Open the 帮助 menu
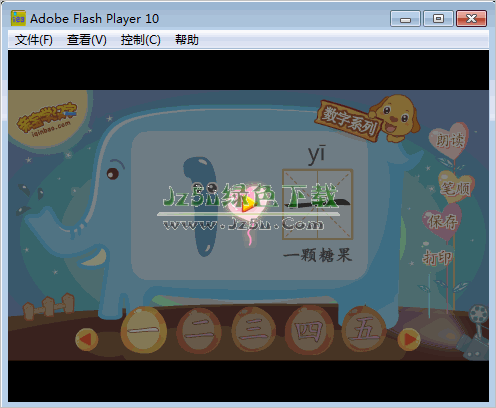The image size is (496, 408). pyautogui.click(x=187, y=40)
